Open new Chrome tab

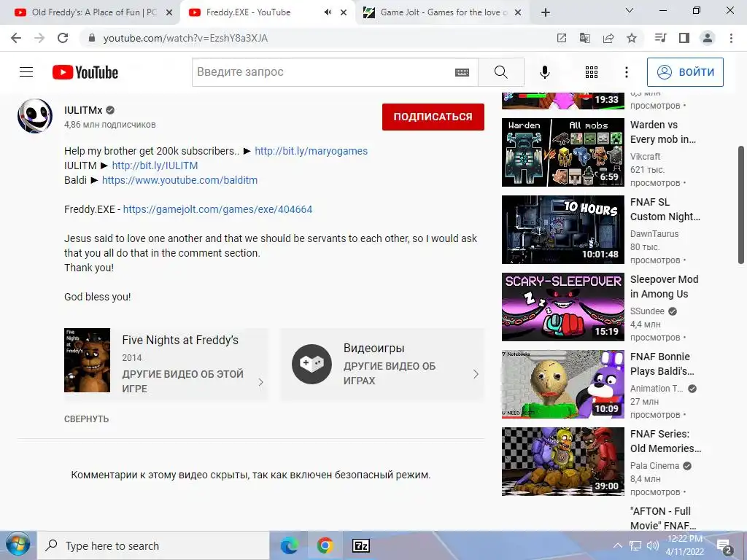[x=546, y=12]
